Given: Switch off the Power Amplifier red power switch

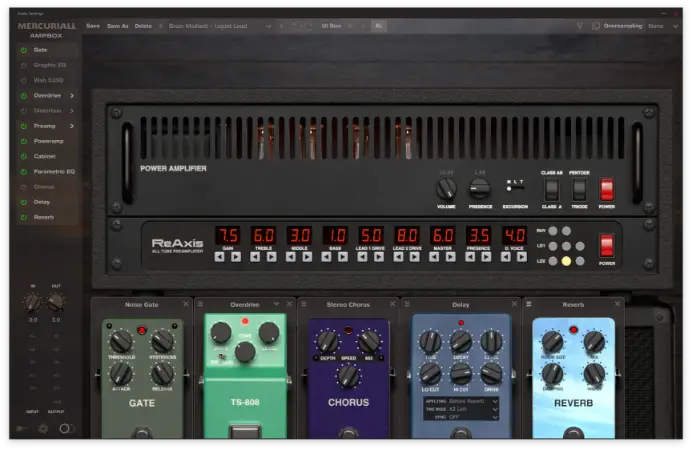Looking at the screenshot, I should point(606,189).
